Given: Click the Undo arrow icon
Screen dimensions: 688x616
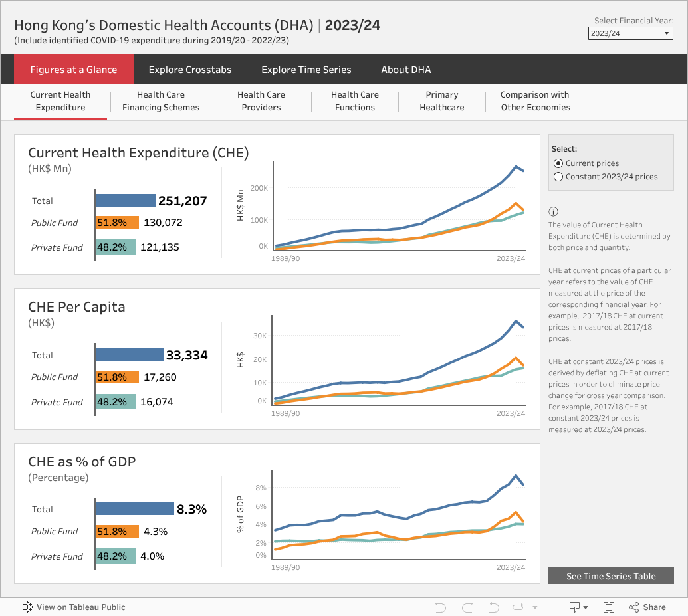Looking at the screenshot, I should pos(440,607).
